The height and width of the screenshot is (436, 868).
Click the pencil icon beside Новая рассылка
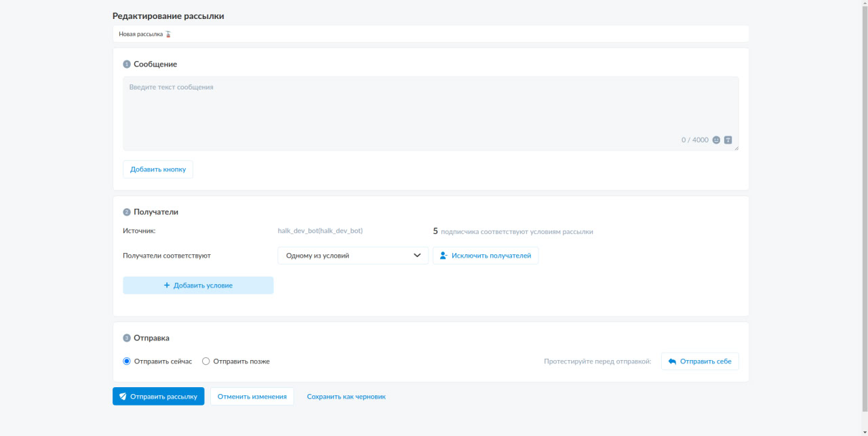click(x=168, y=33)
